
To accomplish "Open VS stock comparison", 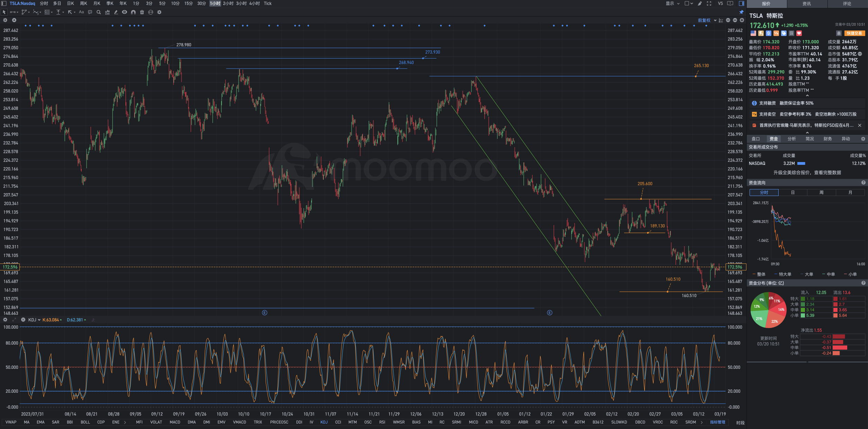I will (720, 3).
